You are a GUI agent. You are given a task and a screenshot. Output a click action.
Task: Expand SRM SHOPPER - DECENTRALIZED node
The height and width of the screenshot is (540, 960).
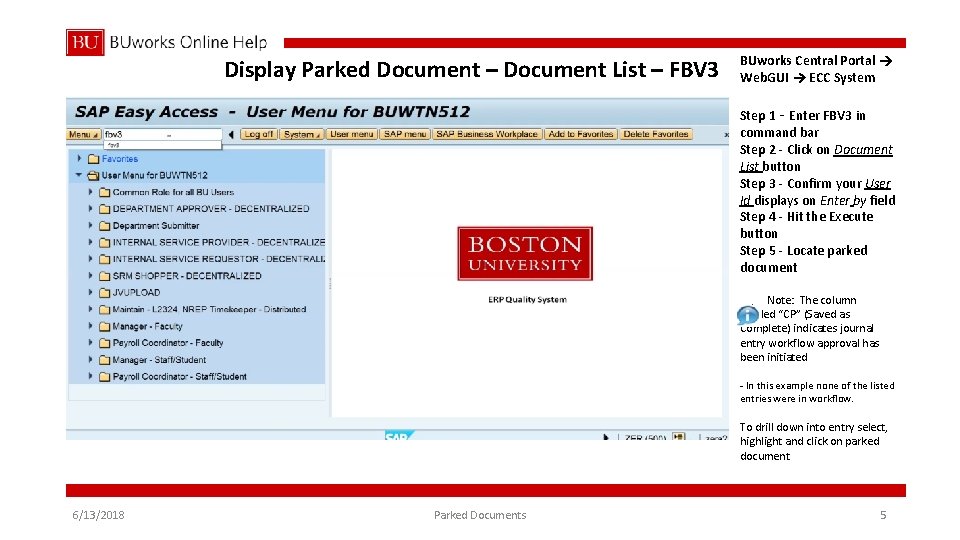[90, 276]
